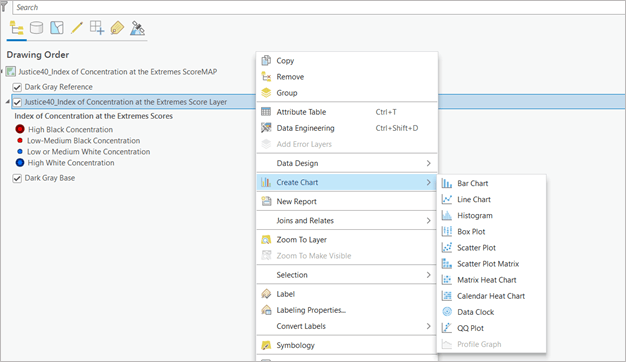Create a Box Plot

[491, 231]
